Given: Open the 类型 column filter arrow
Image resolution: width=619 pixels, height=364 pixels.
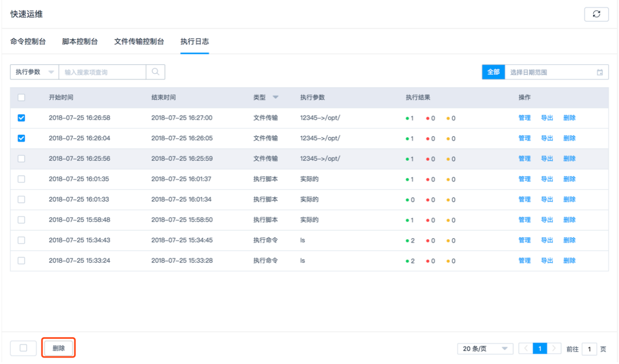Looking at the screenshot, I should 275,98.
